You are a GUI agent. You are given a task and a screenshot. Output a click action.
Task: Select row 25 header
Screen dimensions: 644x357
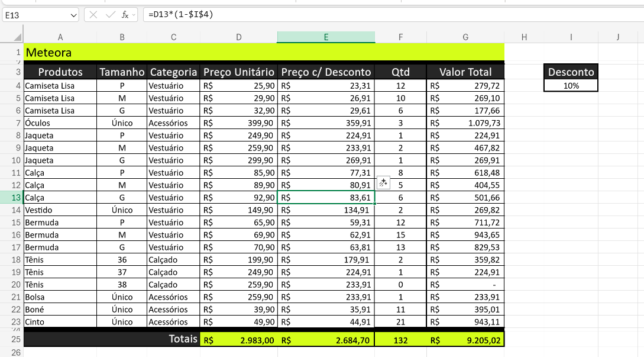point(11,339)
